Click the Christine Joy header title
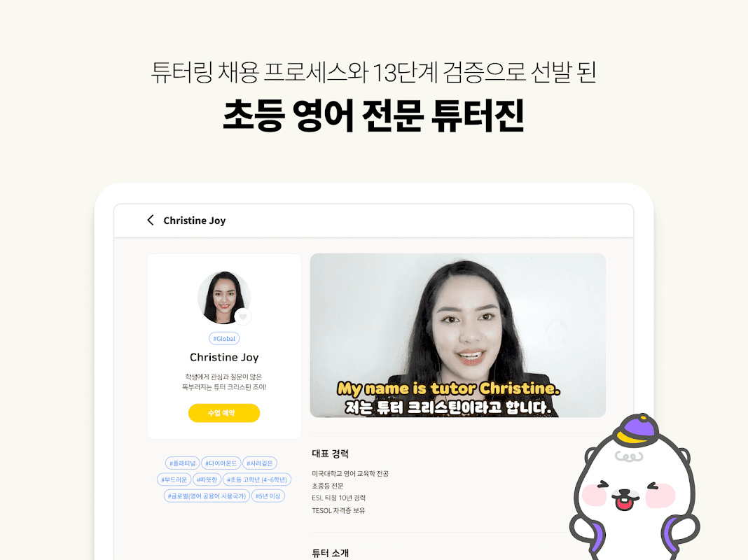748x560 pixels. click(x=194, y=220)
